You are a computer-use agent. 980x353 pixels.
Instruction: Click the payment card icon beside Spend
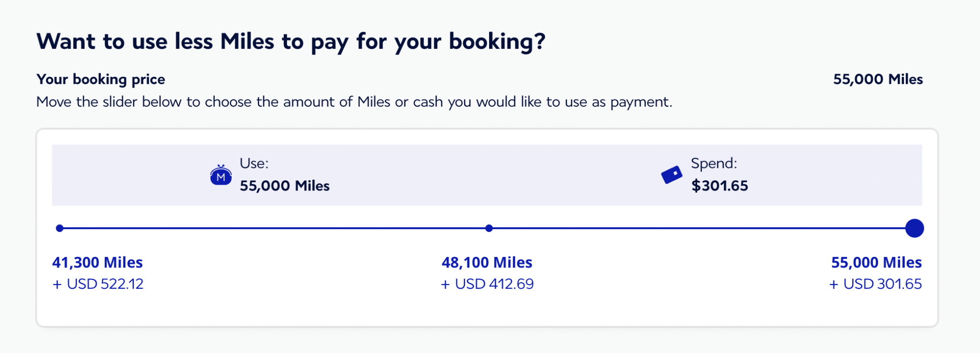click(x=671, y=175)
